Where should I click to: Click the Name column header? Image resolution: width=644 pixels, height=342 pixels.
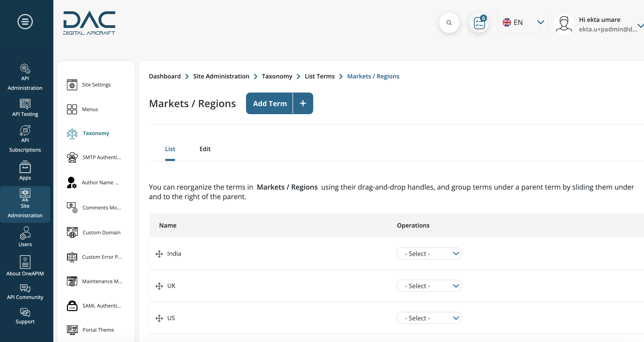[168, 225]
